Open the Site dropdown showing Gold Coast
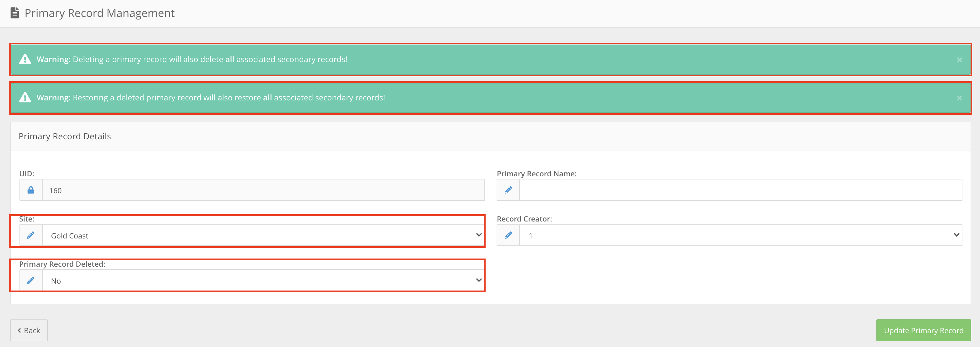This screenshot has width=980, height=347. pos(263,235)
